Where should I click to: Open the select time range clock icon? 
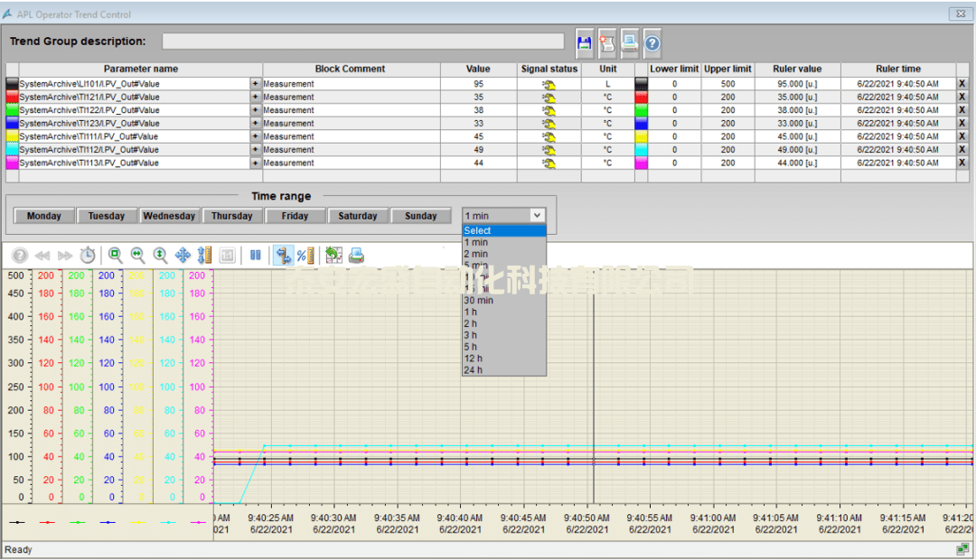88,256
